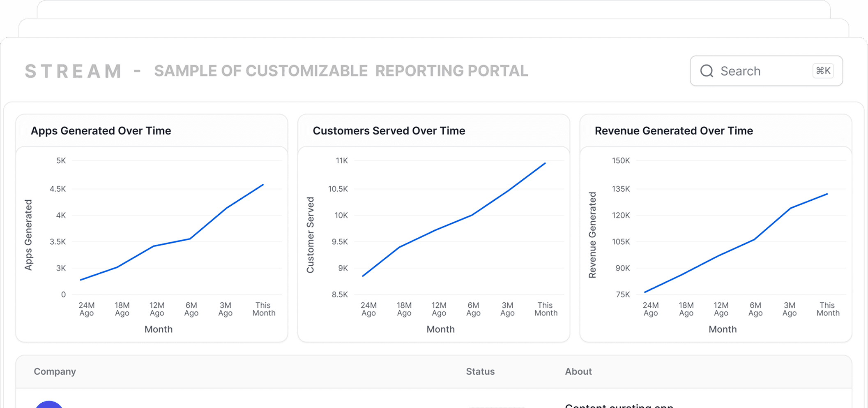Click the 11K label in Customers Served chart
The height and width of the screenshot is (408, 868).
pos(342,160)
